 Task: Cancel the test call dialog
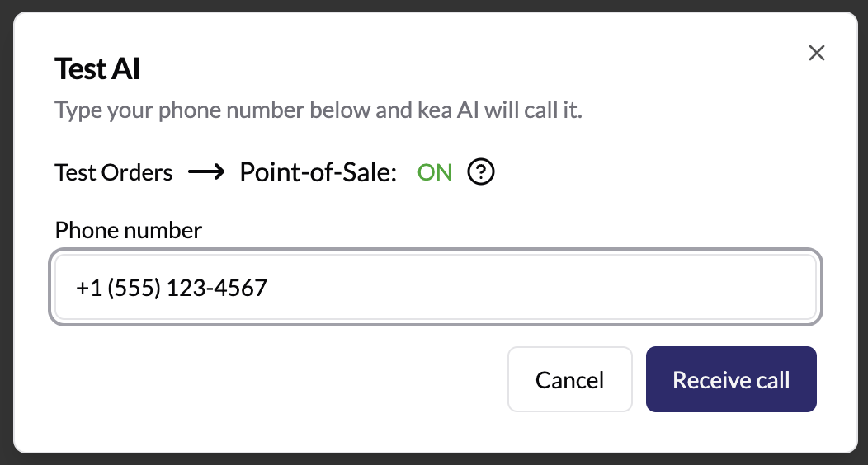tap(569, 379)
